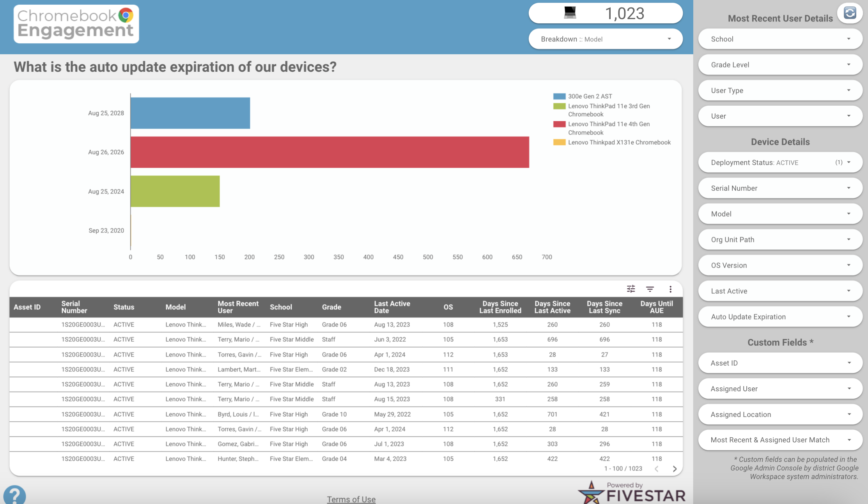
Task: Select 'Hunter, Steph...' user cell
Action: click(238, 459)
